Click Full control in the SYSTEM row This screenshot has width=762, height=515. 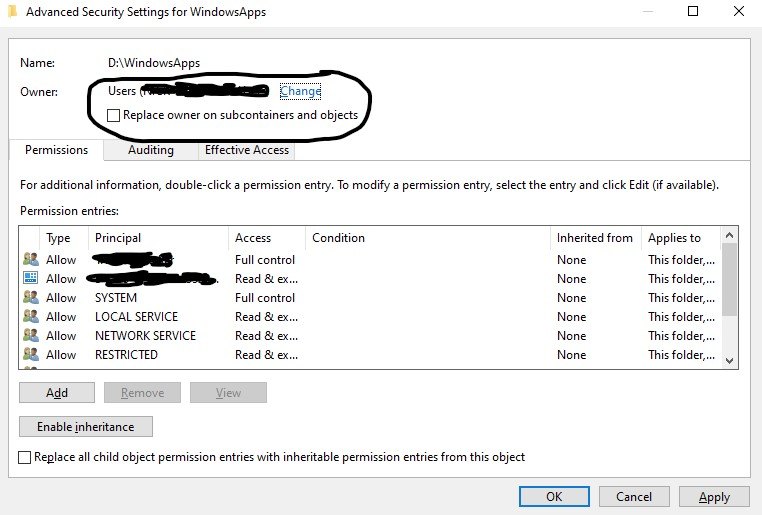pyautogui.click(x=265, y=297)
